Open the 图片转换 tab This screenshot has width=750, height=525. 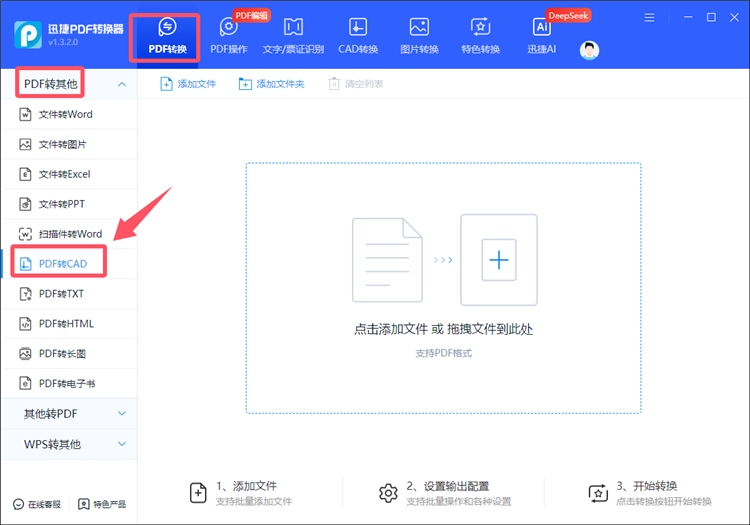[x=419, y=37]
